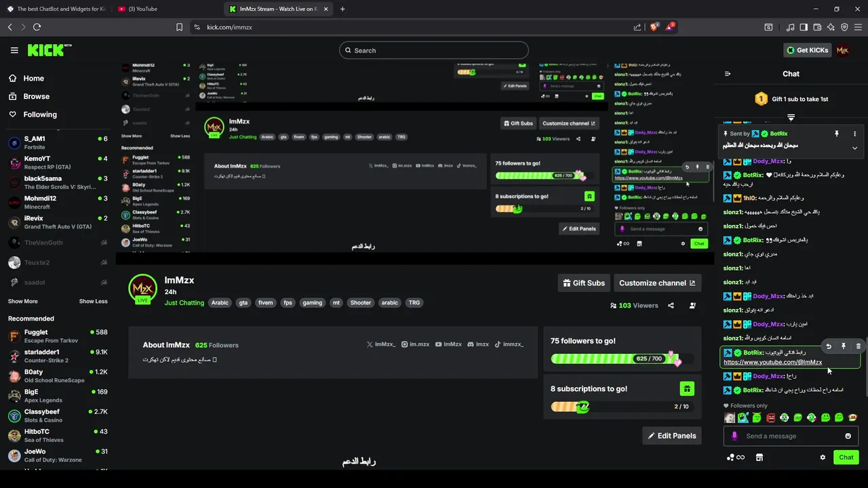868x488 pixels.
Task: Bookmark this page with the bookmark icon
Action: (179, 27)
